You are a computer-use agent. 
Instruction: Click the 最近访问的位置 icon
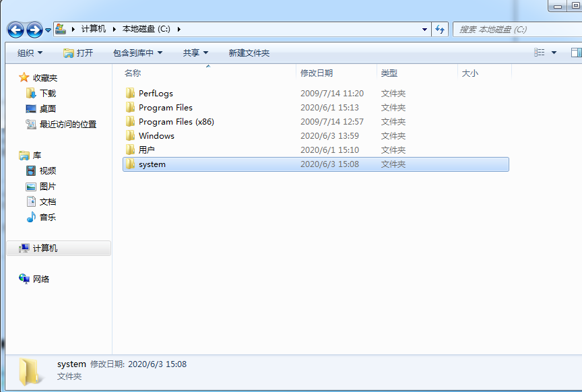point(31,124)
